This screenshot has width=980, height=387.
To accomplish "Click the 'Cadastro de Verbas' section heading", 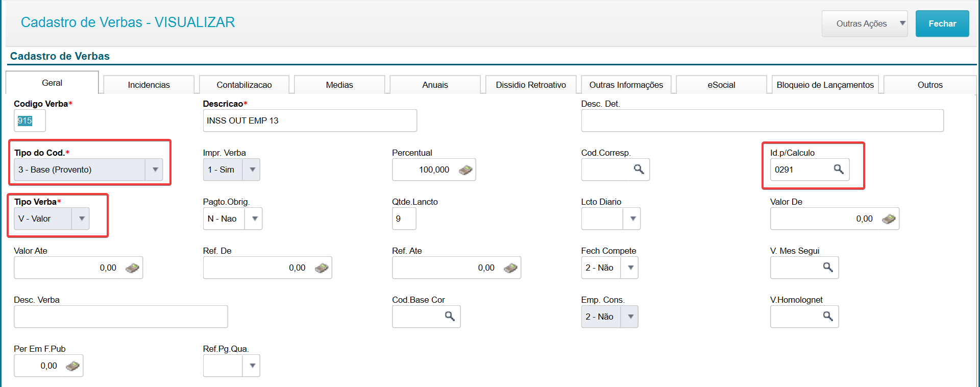I will [x=60, y=56].
